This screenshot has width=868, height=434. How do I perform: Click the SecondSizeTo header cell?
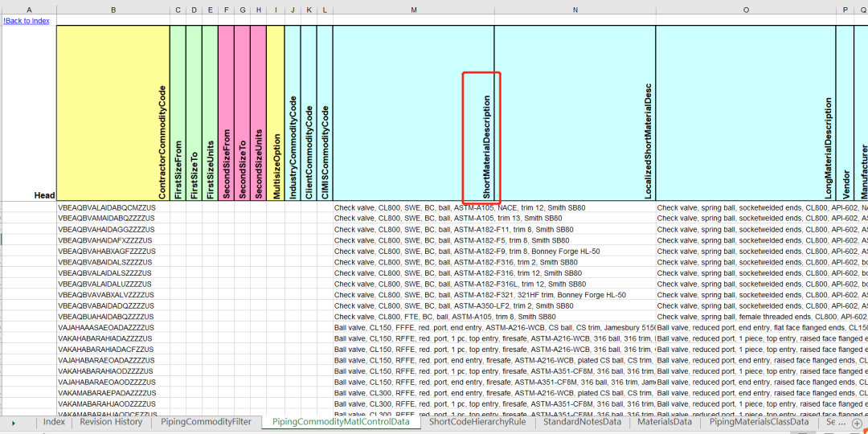coord(243,113)
